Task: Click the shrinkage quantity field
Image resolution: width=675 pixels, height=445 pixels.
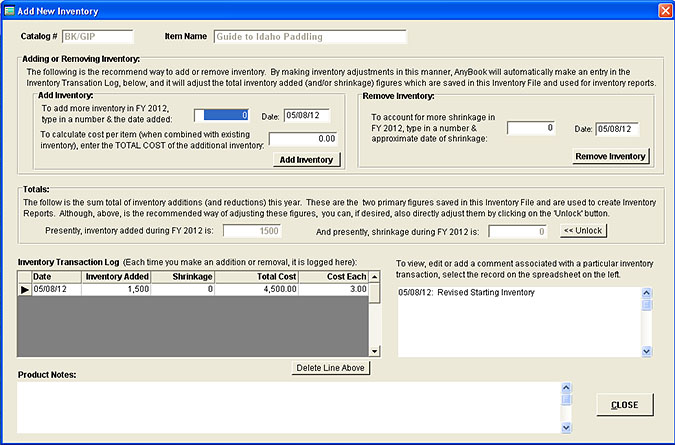Action: click(x=531, y=128)
